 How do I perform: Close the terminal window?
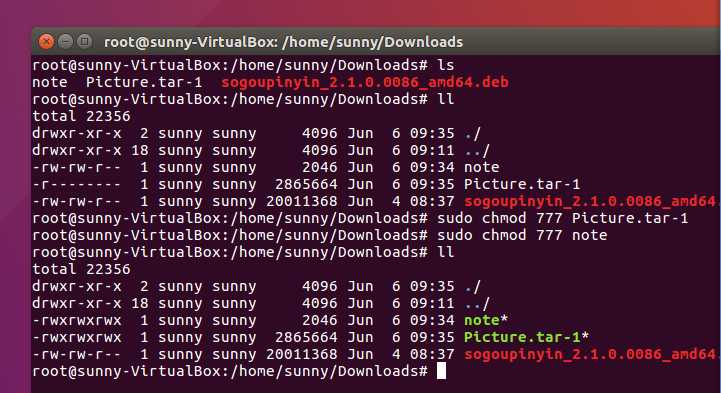pyautogui.click(x=46, y=42)
